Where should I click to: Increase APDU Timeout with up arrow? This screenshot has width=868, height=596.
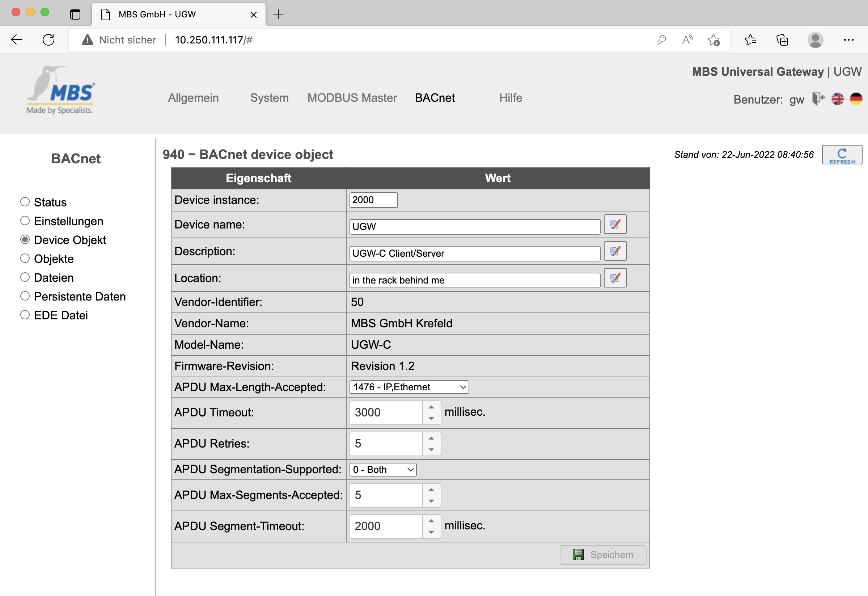pos(431,407)
